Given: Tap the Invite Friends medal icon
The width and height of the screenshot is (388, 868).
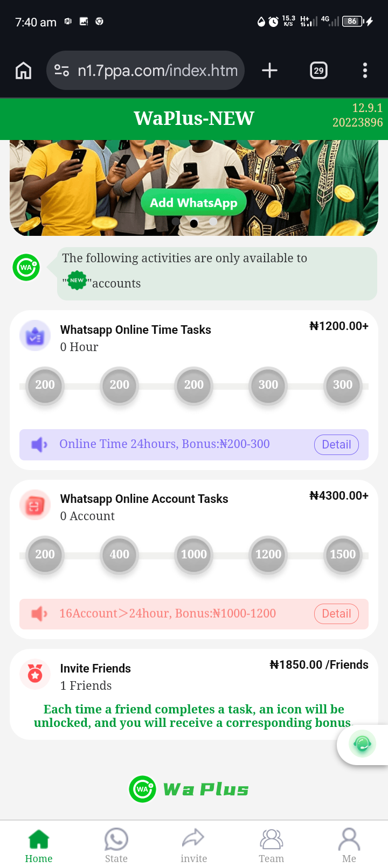Looking at the screenshot, I should click(35, 674).
